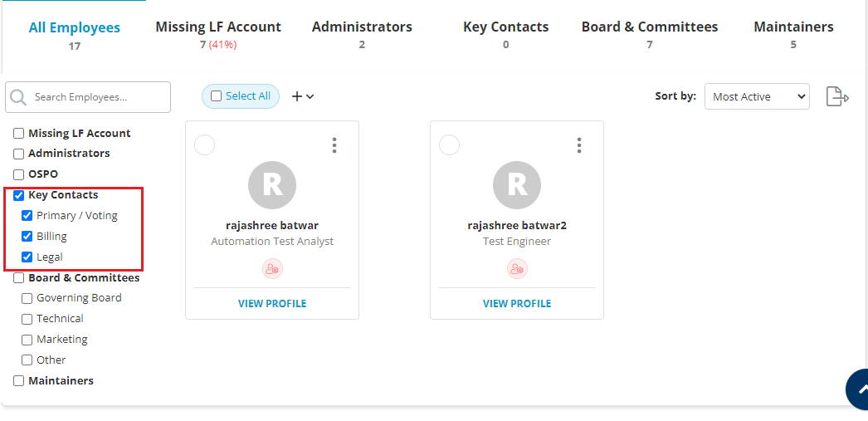Switch to the Missing LF Account tab
The image size is (868, 421).
pos(218,34)
